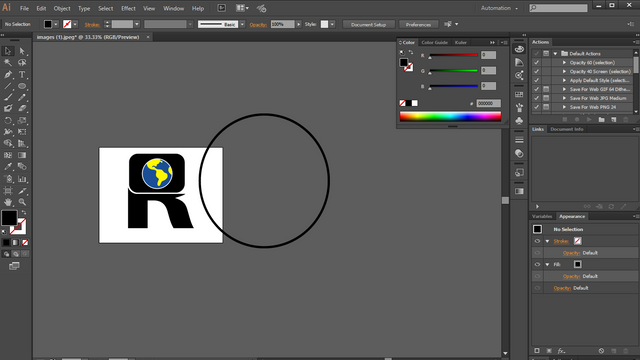Collapse the Default Actions folder

click(555, 53)
